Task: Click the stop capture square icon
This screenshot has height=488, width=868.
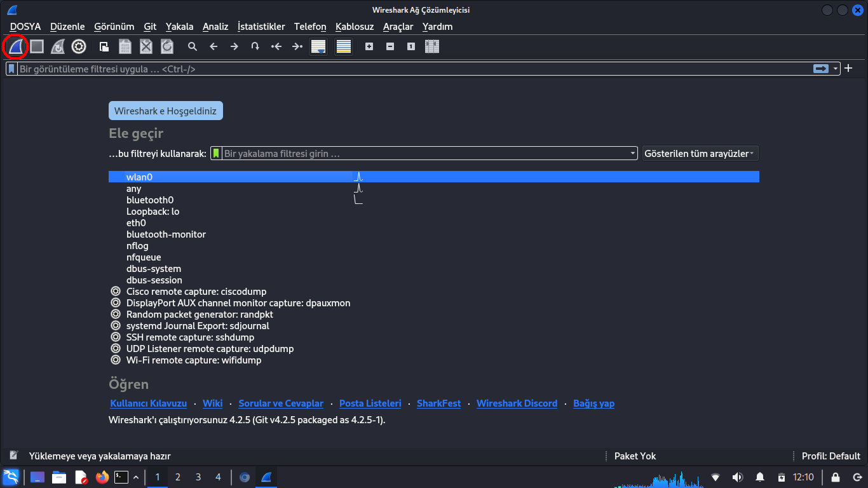Action: [37, 46]
